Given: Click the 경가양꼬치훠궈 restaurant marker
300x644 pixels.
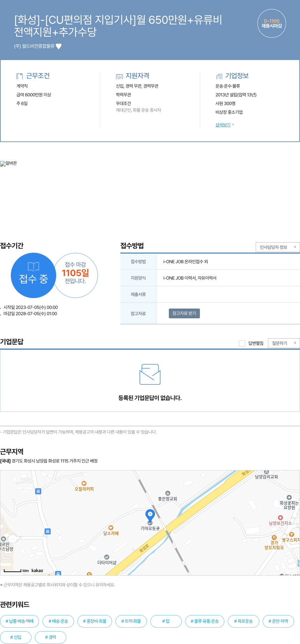Looking at the screenshot, I should (x=274, y=538).
